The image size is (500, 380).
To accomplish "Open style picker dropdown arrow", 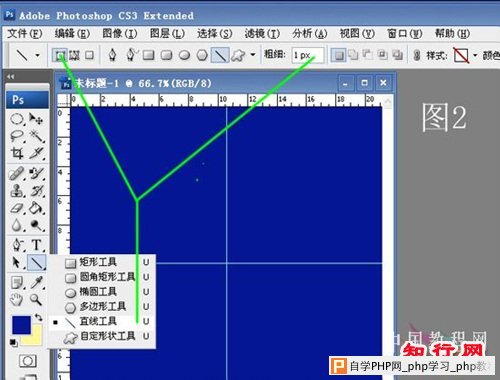I will pos(475,55).
